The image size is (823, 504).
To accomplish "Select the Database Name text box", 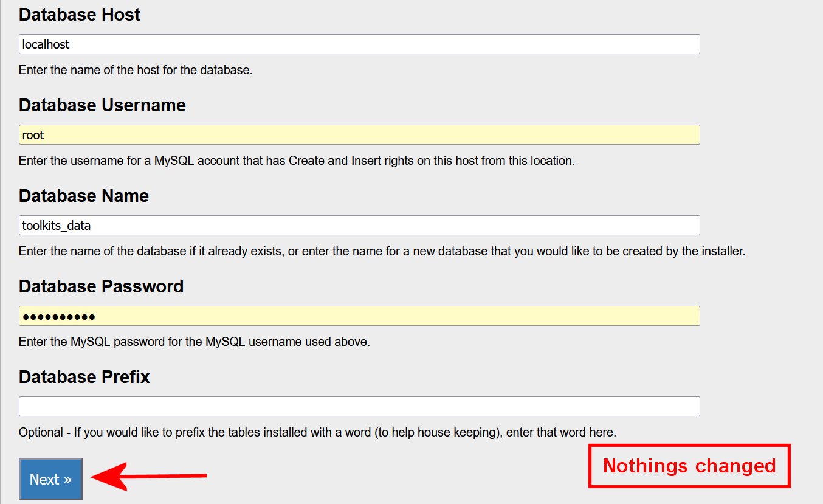I will 359,226.
